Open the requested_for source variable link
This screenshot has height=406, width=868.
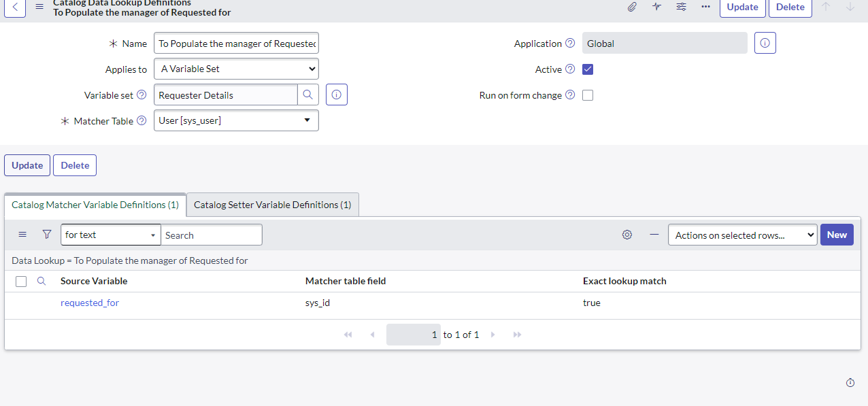click(x=90, y=303)
